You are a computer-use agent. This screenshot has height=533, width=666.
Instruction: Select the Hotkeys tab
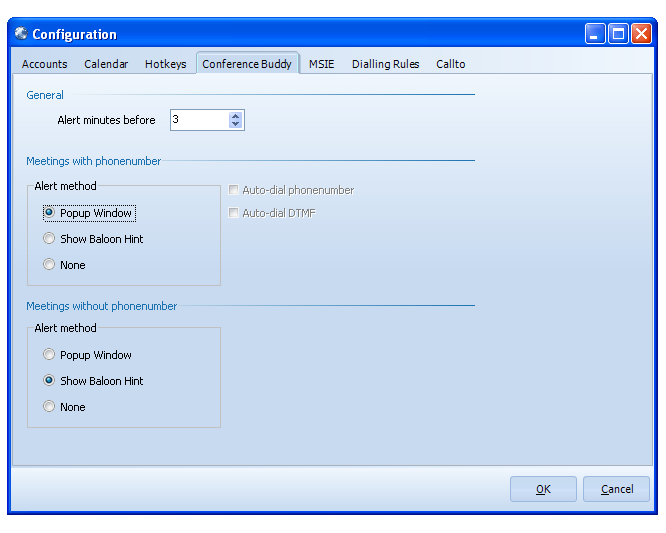[x=165, y=64]
